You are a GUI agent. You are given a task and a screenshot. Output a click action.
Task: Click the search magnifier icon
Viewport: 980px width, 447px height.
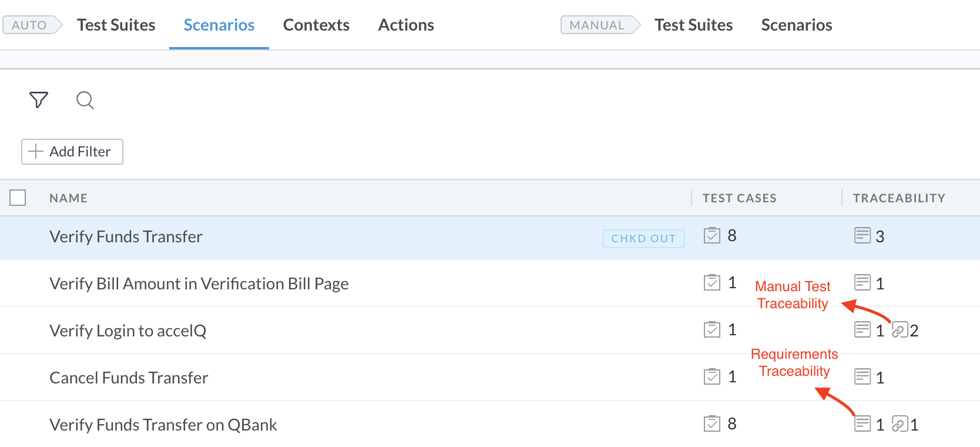pos(85,100)
